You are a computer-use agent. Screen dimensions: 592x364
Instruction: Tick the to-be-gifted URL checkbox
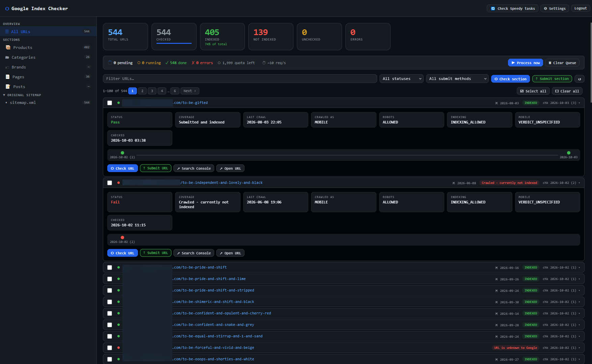(x=110, y=103)
